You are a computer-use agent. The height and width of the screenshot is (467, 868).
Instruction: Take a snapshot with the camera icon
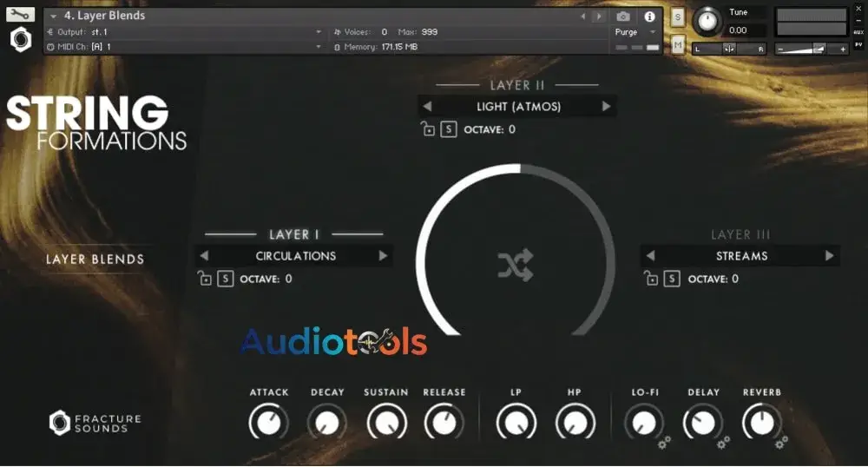coord(622,16)
